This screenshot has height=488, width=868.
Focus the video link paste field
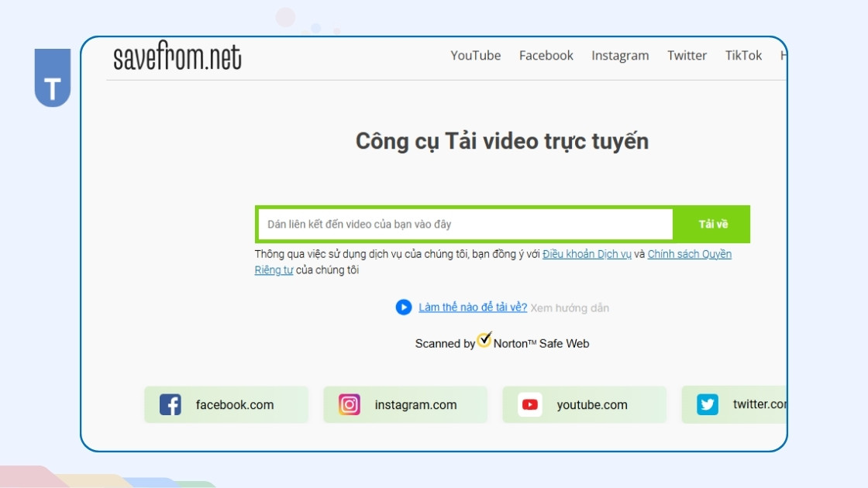tap(465, 225)
